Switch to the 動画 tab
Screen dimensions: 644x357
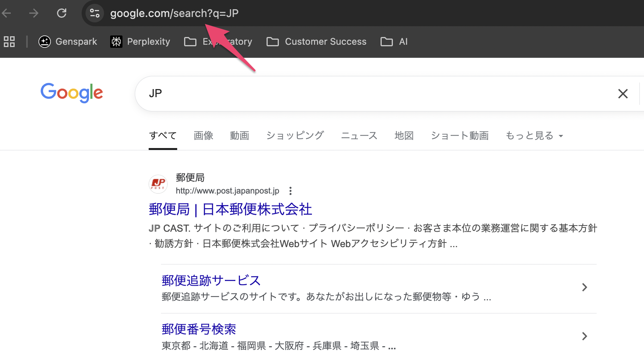point(240,136)
